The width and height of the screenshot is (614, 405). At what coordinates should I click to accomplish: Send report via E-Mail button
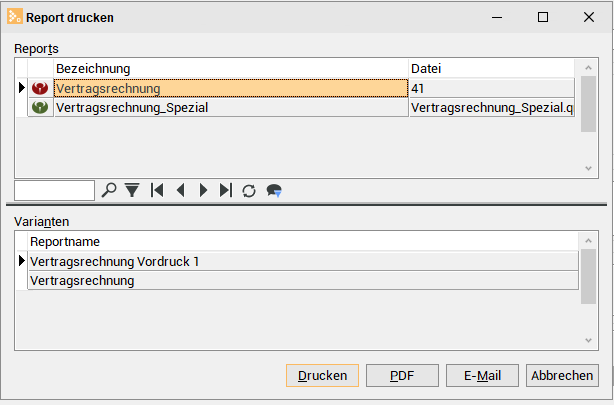pyautogui.click(x=482, y=376)
